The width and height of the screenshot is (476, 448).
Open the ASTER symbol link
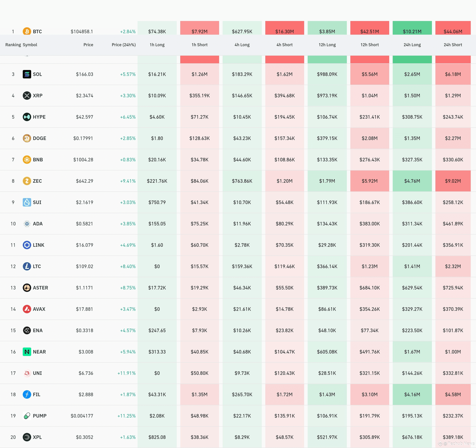(40, 288)
